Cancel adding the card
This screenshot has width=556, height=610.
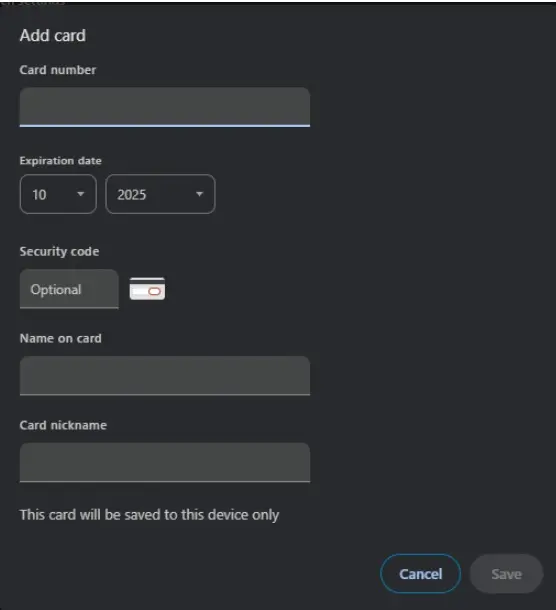point(421,574)
